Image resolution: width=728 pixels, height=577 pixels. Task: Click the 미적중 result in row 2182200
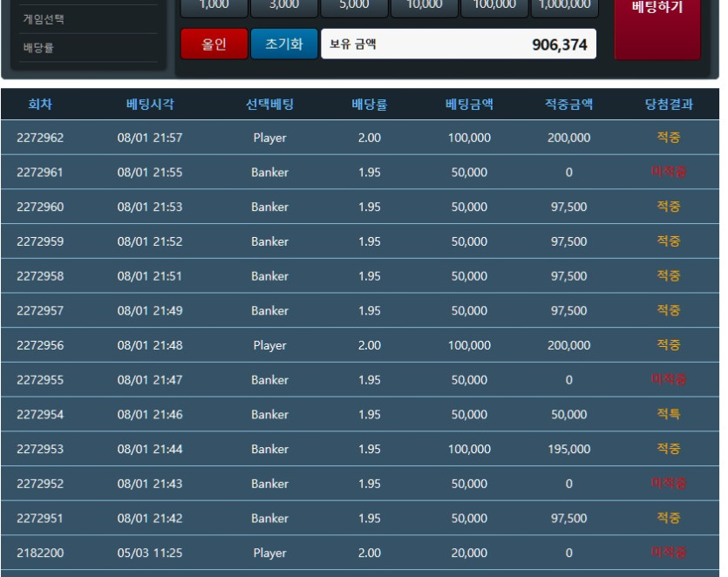pos(669,553)
